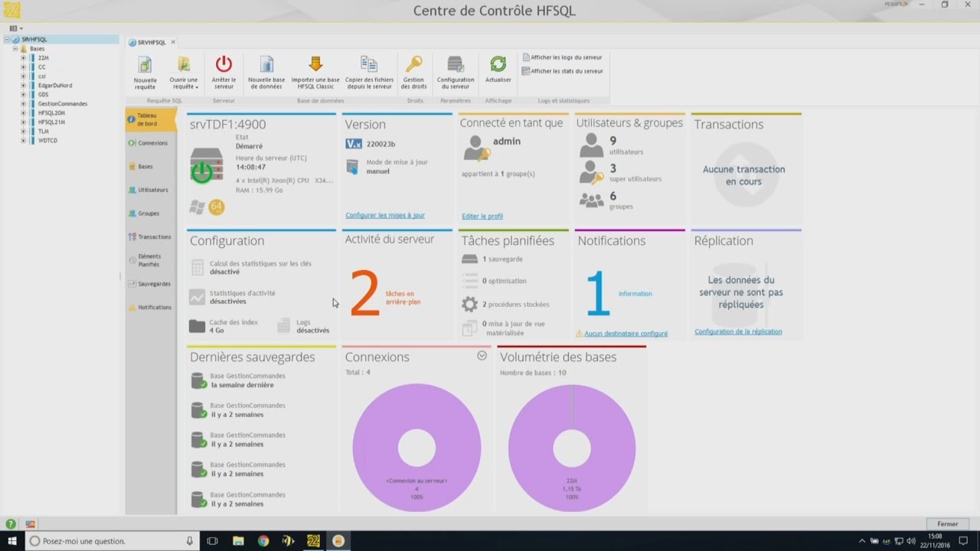Select the TLM database in the tree
Viewport: 980px width, 551px height.
[44, 131]
